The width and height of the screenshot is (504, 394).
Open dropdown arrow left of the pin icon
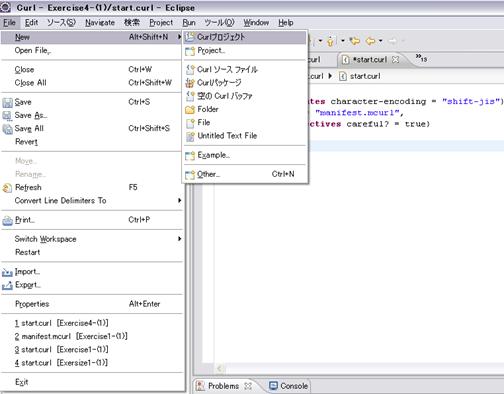pyautogui.click(x=320, y=41)
